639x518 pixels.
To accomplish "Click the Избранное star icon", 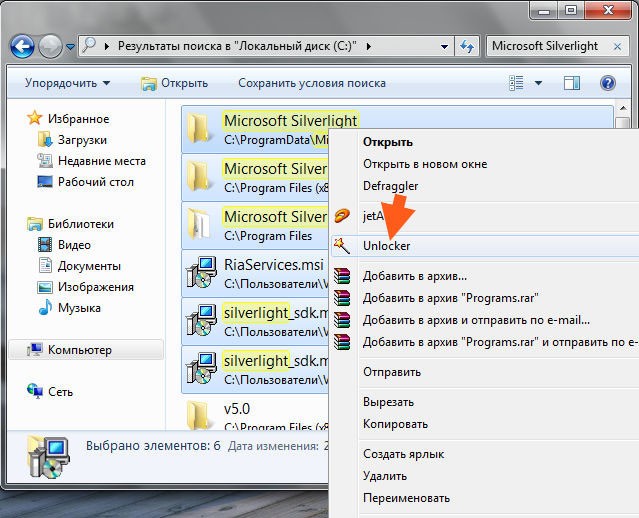I will click(35, 118).
